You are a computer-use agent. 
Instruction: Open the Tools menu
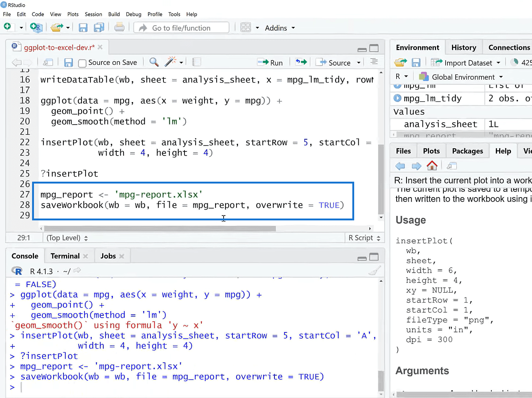coord(174,14)
